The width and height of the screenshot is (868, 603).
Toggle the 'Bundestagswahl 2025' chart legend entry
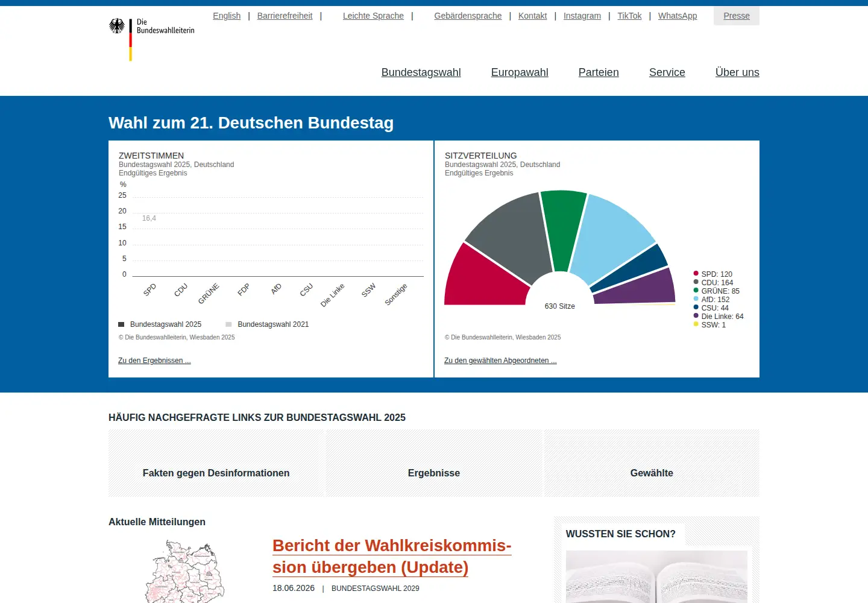point(160,324)
